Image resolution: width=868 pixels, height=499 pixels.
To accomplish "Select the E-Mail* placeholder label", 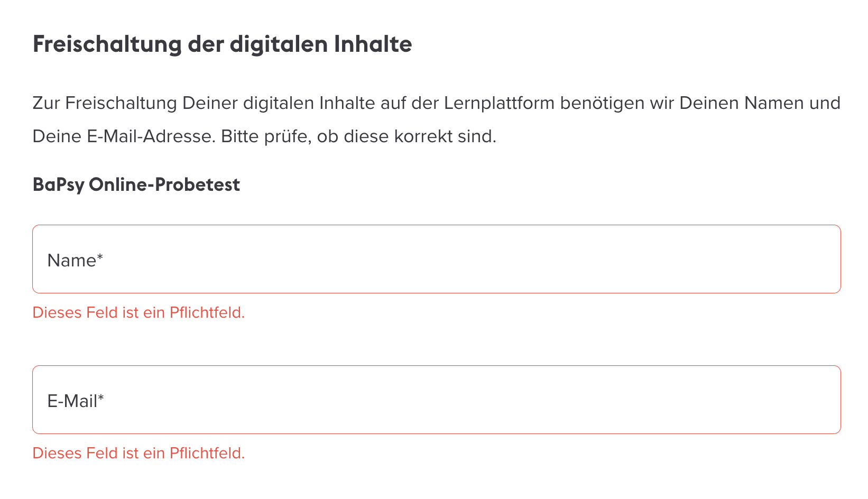I will 76,400.
